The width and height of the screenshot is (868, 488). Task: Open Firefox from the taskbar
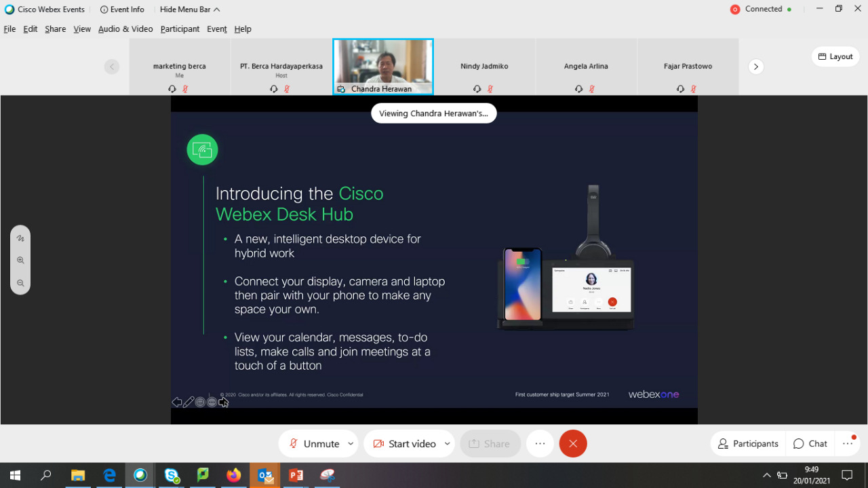234,475
